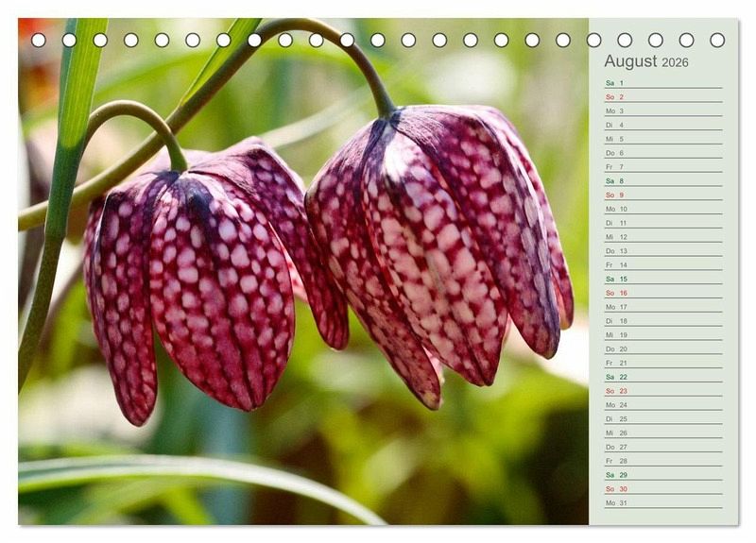Select the 'Mi 19' date row
This screenshot has width=756, height=543.
pos(616,334)
